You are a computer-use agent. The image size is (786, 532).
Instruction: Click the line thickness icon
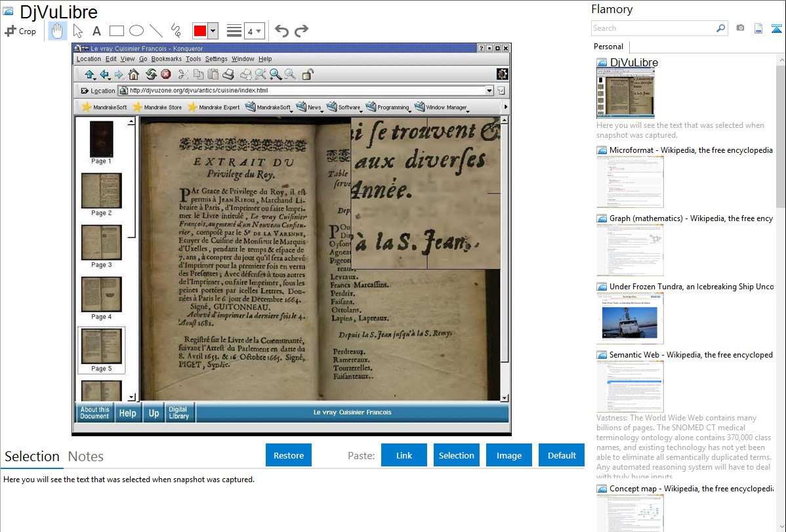(x=234, y=31)
